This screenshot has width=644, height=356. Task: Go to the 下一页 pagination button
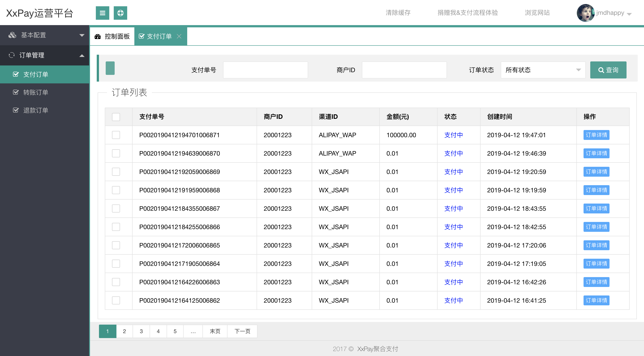coord(242,331)
